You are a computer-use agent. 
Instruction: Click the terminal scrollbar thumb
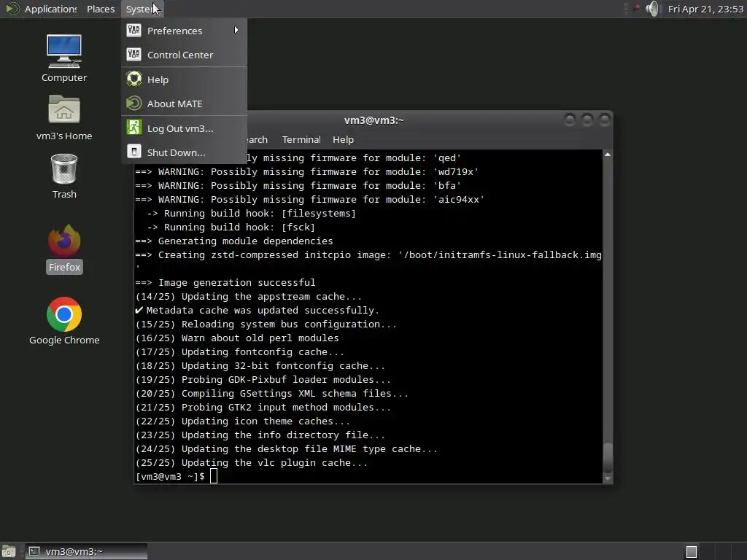point(608,458)
